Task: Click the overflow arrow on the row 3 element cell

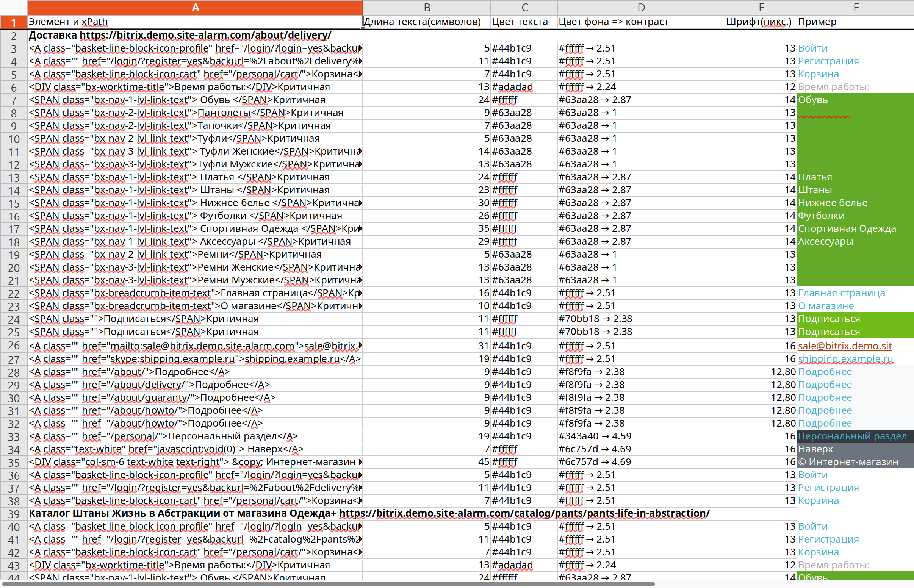Action: [360, 48]
